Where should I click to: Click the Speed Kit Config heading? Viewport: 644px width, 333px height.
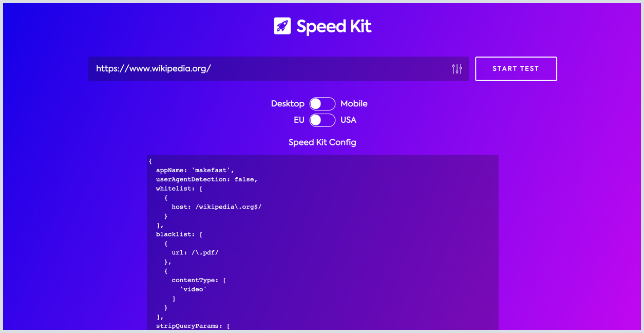[x=323, y=142]
